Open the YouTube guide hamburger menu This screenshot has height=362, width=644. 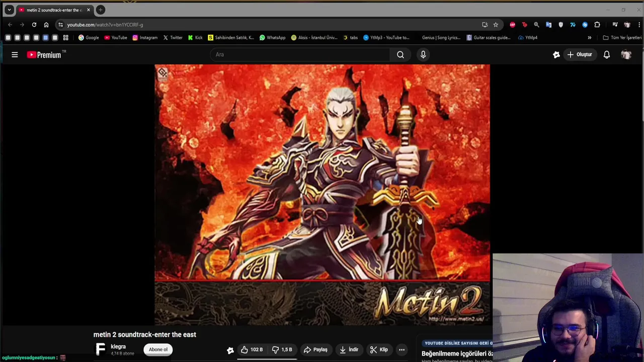[15, 54]
